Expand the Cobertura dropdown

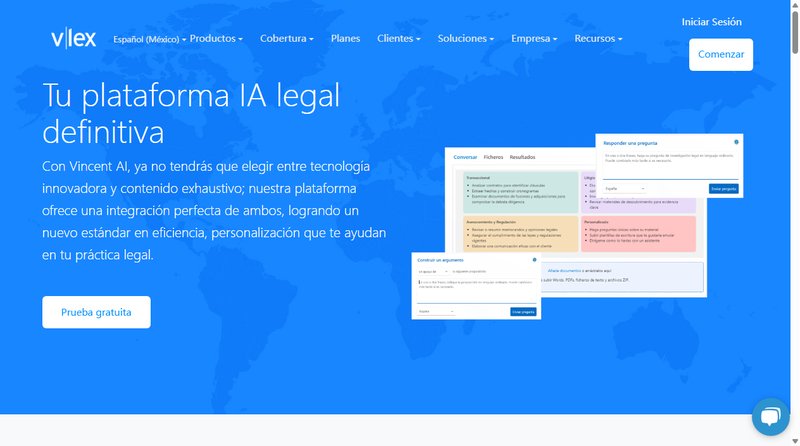(x=286, y=38)
